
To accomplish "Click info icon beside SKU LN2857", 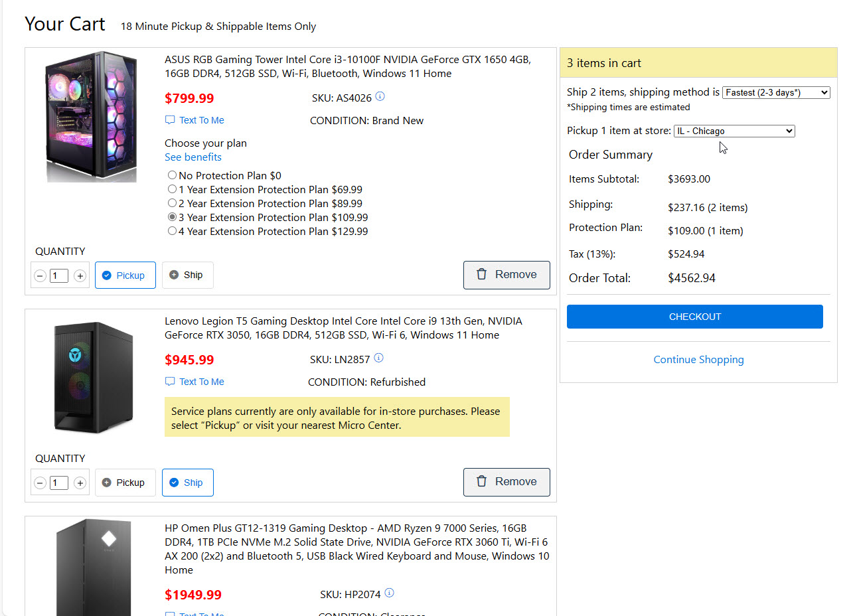I will (x=378, y=358).
